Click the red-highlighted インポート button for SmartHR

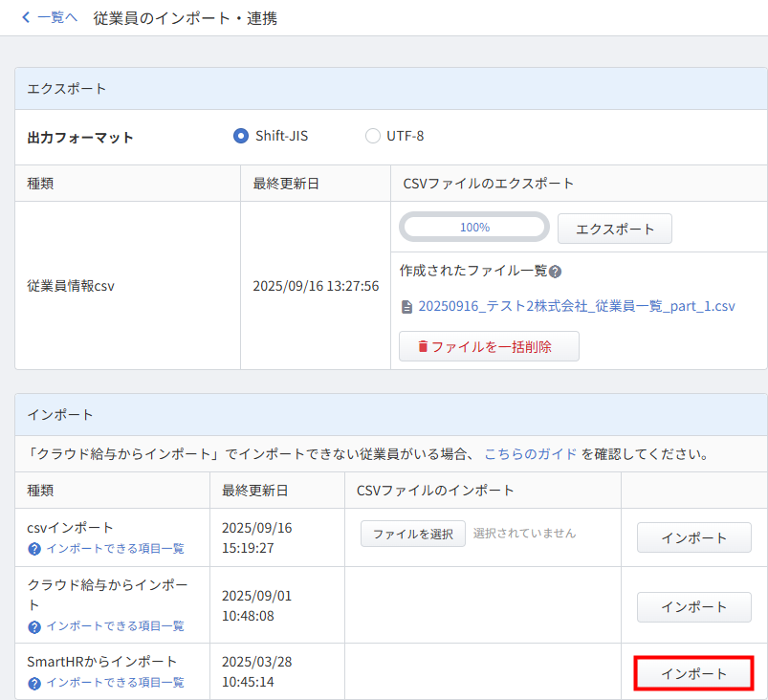[694, 673]
